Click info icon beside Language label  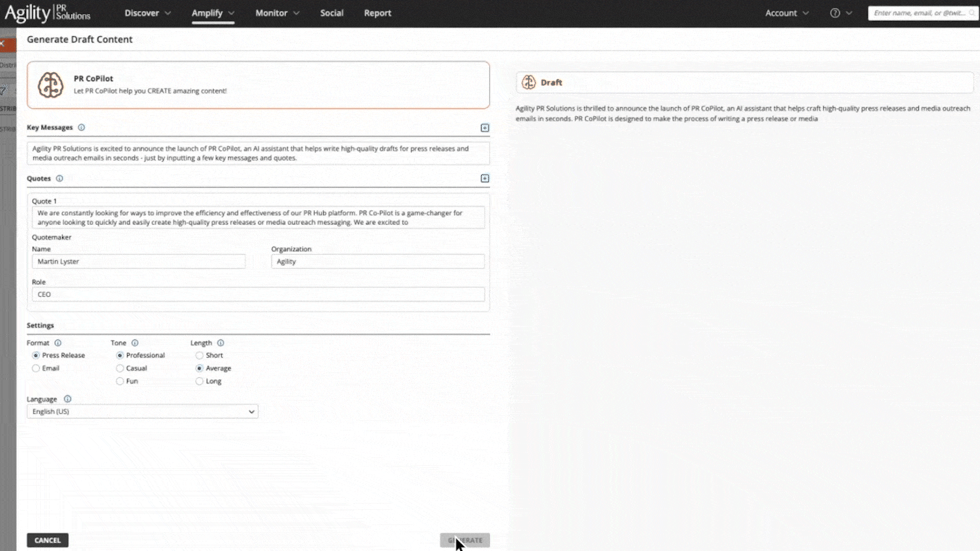(67, 399)
